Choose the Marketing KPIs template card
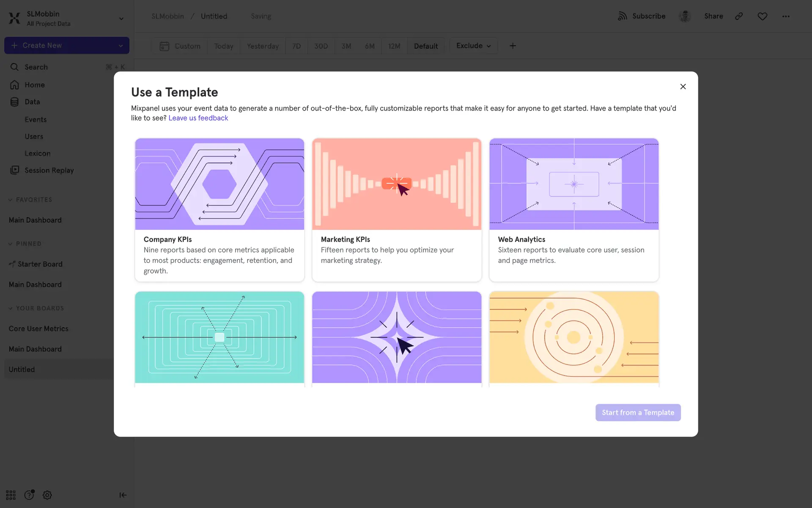812x508 pixels. tap(396, 210)
